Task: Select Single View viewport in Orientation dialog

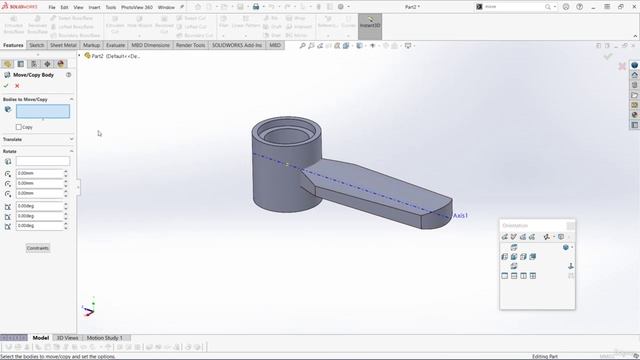Action: pyautogui.click(x=505, y=276)
